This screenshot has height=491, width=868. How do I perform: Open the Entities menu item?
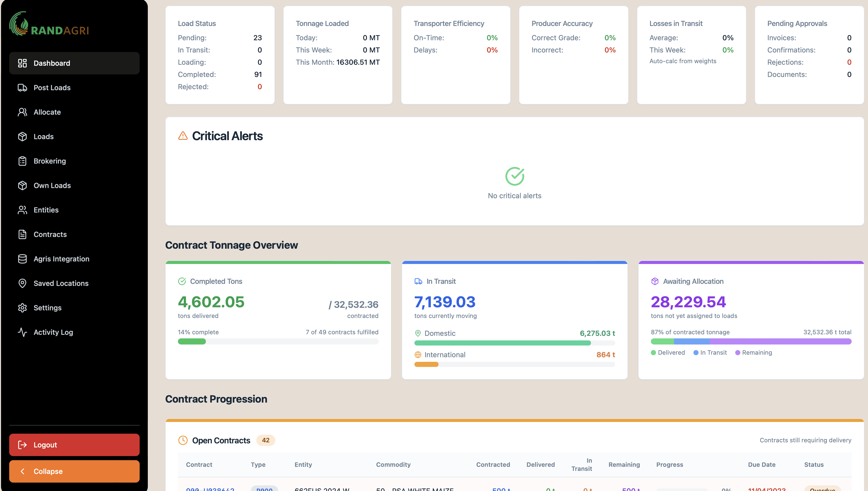pos(46,210)
